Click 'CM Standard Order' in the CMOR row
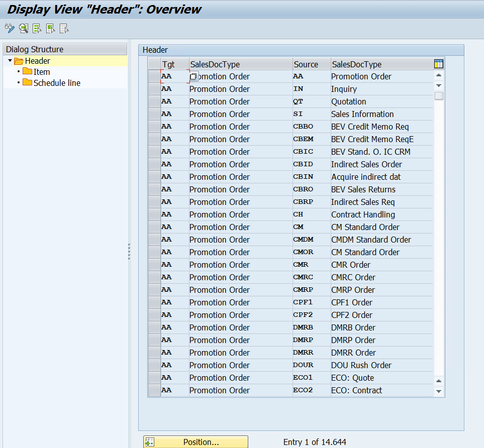Image resolution: width=484 pixels, height=448 pixels. click(x=381, y=252)
